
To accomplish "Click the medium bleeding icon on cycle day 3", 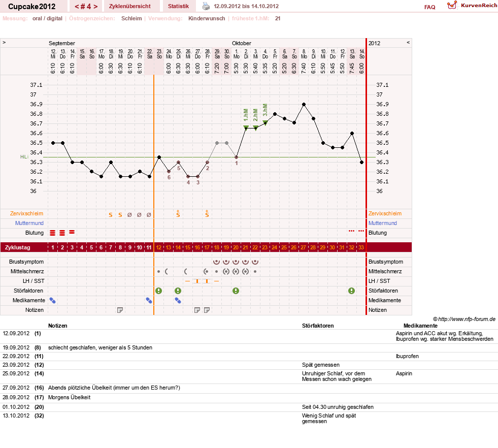I will point(72,232).
